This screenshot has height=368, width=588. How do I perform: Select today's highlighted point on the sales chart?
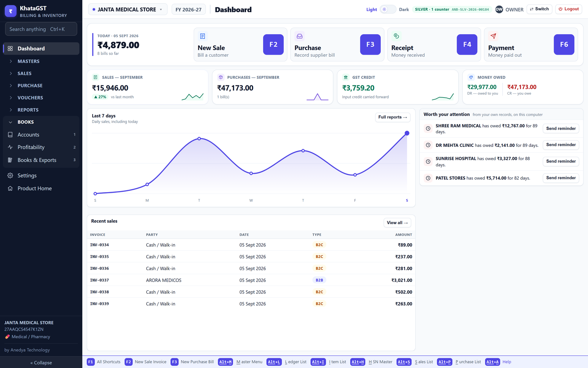pyautogui.click(x=407, y=133)
